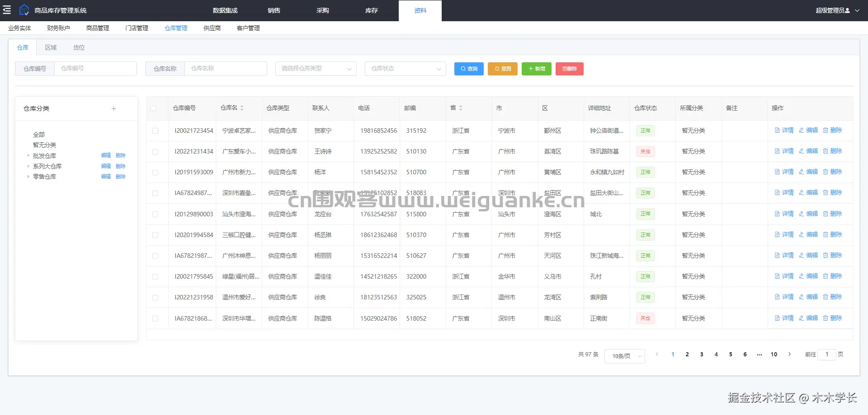This screenshot has height=415, width=868.
Task: Expand the 零售仓库 tree node
Action: coord(28,177)
